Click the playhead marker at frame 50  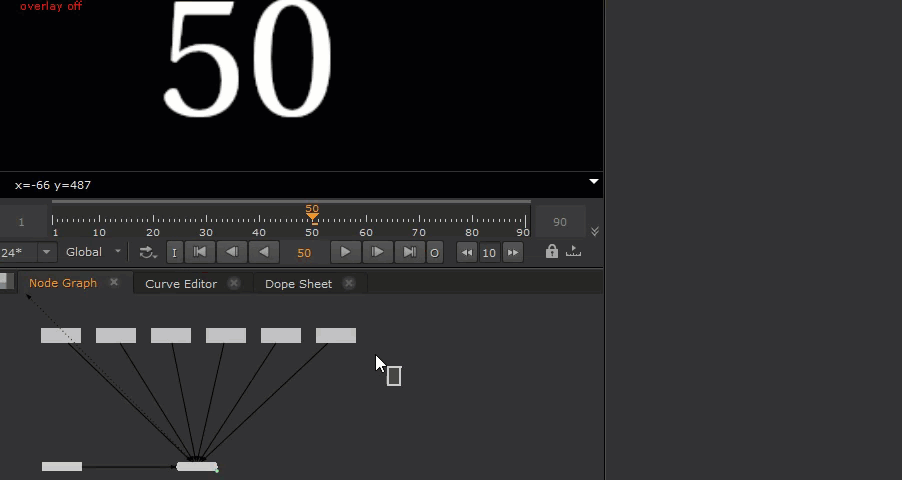pyautogui.click(x=312, y=215)
